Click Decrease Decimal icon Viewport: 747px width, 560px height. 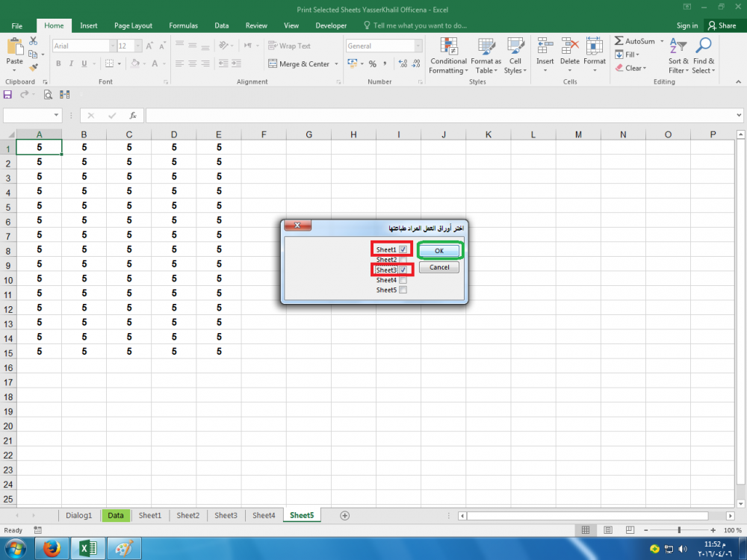(416, 63)
